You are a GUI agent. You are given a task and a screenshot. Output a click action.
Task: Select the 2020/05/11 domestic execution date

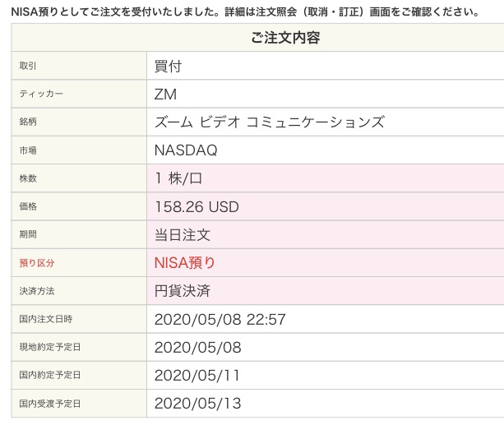[x=197, y=375]
